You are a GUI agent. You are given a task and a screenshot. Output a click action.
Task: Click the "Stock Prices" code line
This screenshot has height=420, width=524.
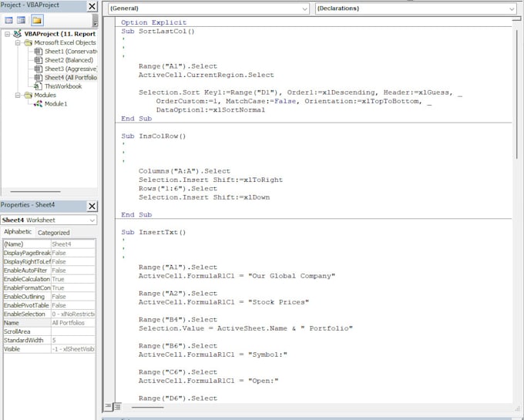[223, 302]
